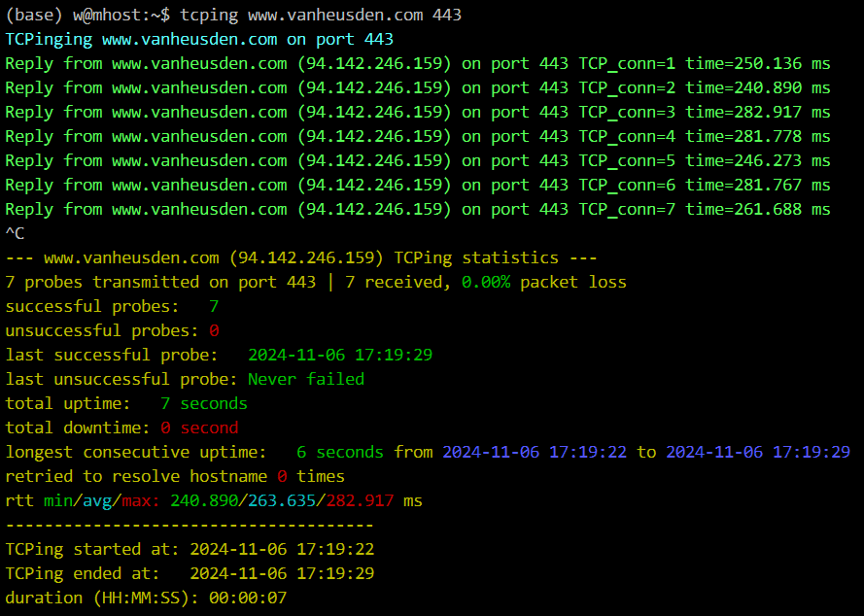
Task: Click the tcping command at the prompt
Action: [321, 15]
